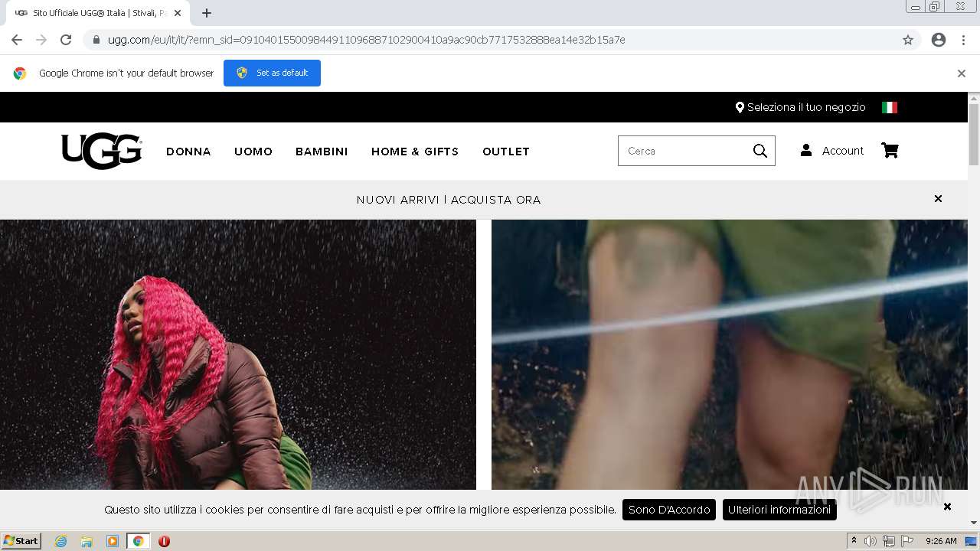This screenshot has height=551, width=980.
Task: Open the Chrome three-dot menu
Action: pos(963,40)
